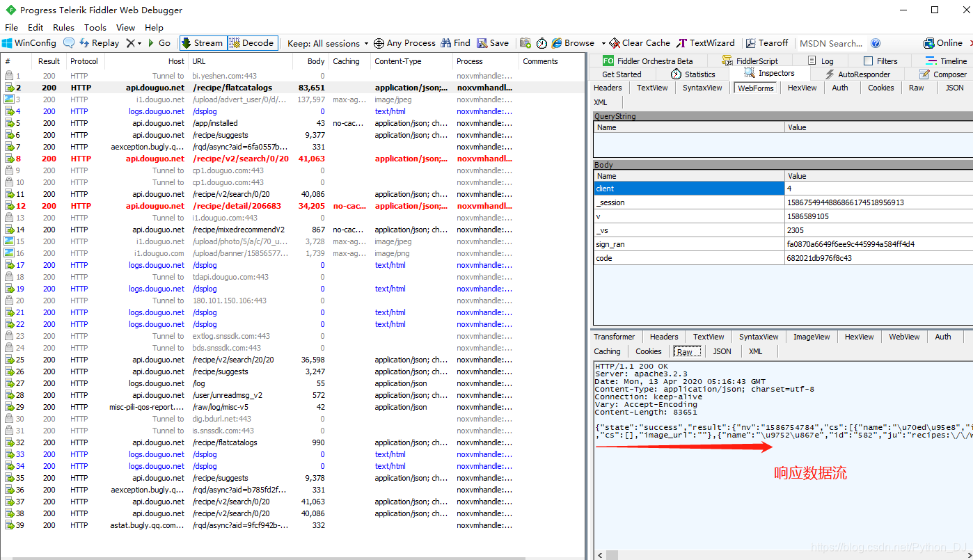973x560 pixels.
Task: Open the File menu
Action: coord(11,28)
